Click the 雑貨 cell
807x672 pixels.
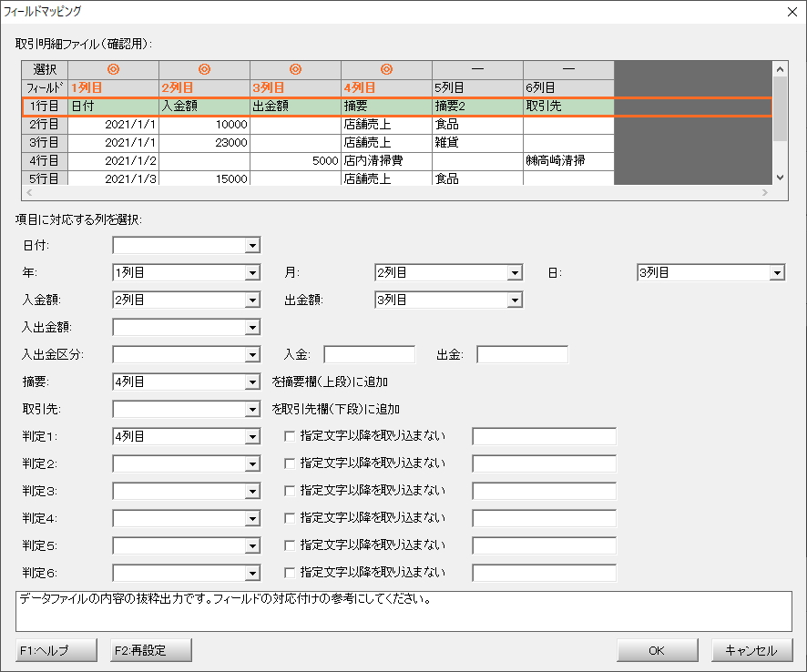pyautogui.click(x=477, y=143)
